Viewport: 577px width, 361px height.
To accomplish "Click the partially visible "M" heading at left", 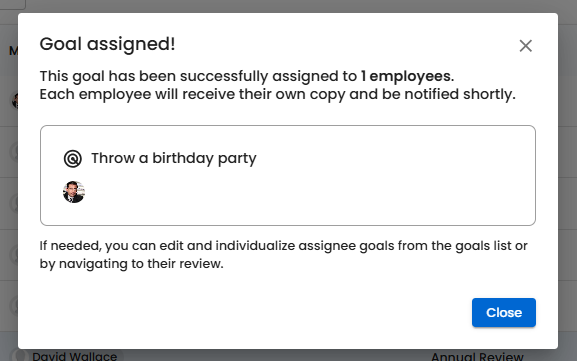I will coord(13,50).
